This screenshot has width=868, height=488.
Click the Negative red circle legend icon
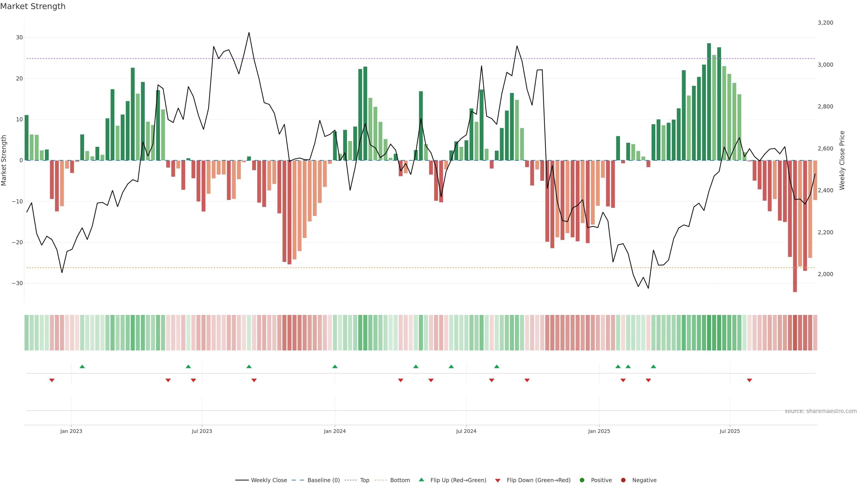point(623,480)
